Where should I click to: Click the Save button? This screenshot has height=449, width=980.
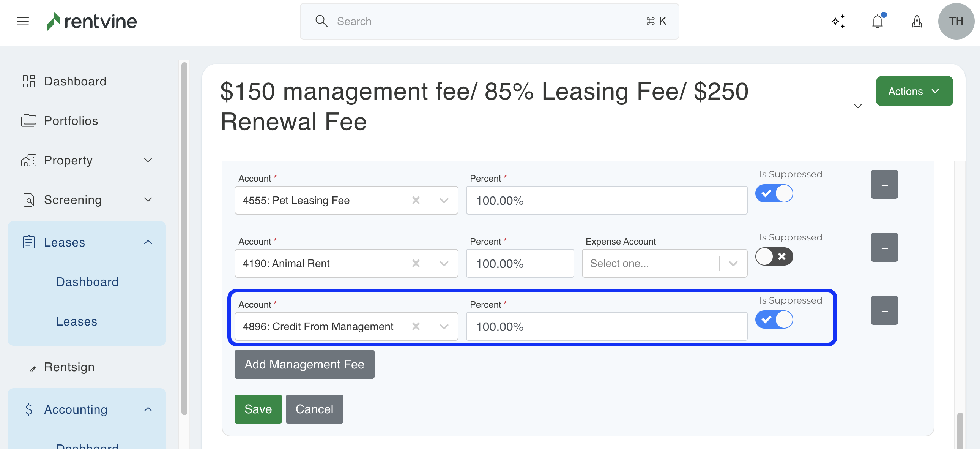pos(258,409)
